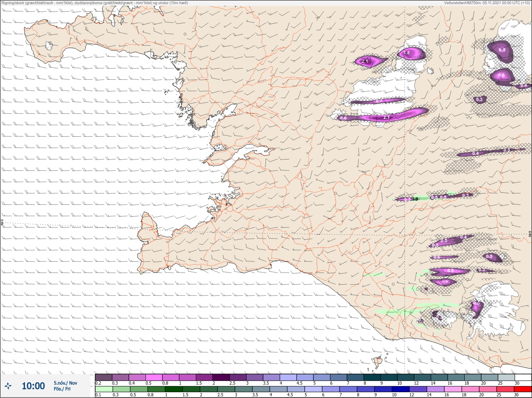Click the 10:00 forecast time label
532x398 pixels.
(x=33, y=386)
